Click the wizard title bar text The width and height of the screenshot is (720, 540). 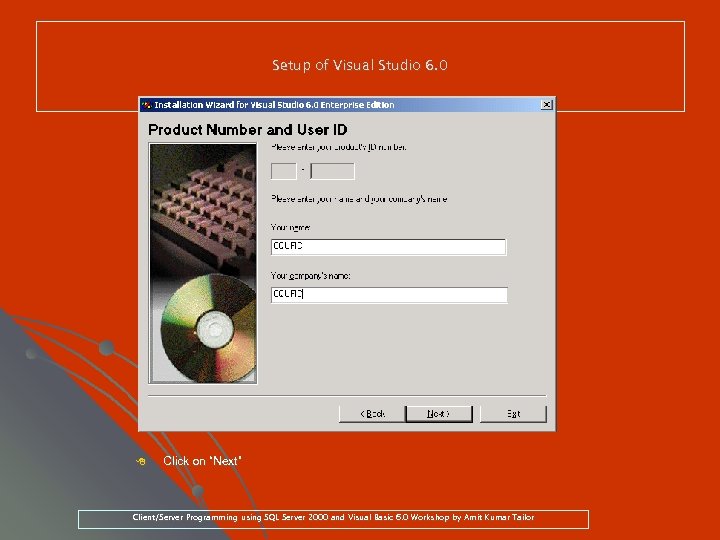click(x=274, y=105)
